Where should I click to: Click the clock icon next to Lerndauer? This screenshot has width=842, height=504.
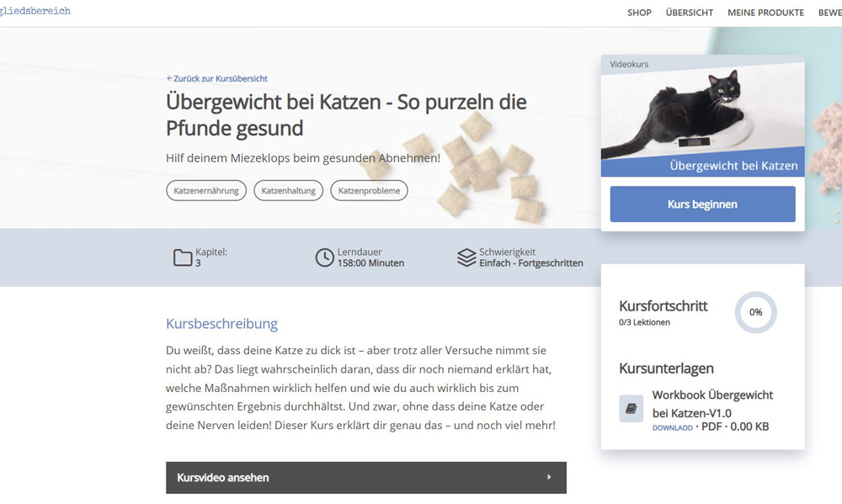coord(325,257)
